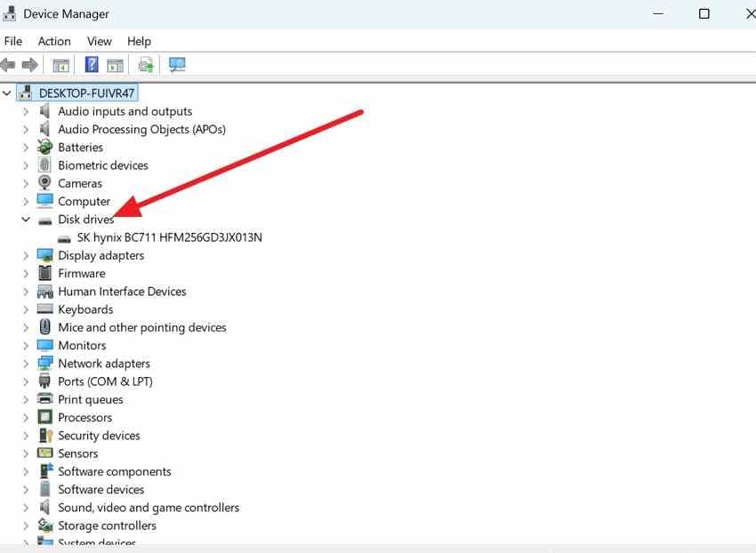This screenshot has height=553, width=756.
Task: Expand the Network adapters chevron
Action: point(26,364)
